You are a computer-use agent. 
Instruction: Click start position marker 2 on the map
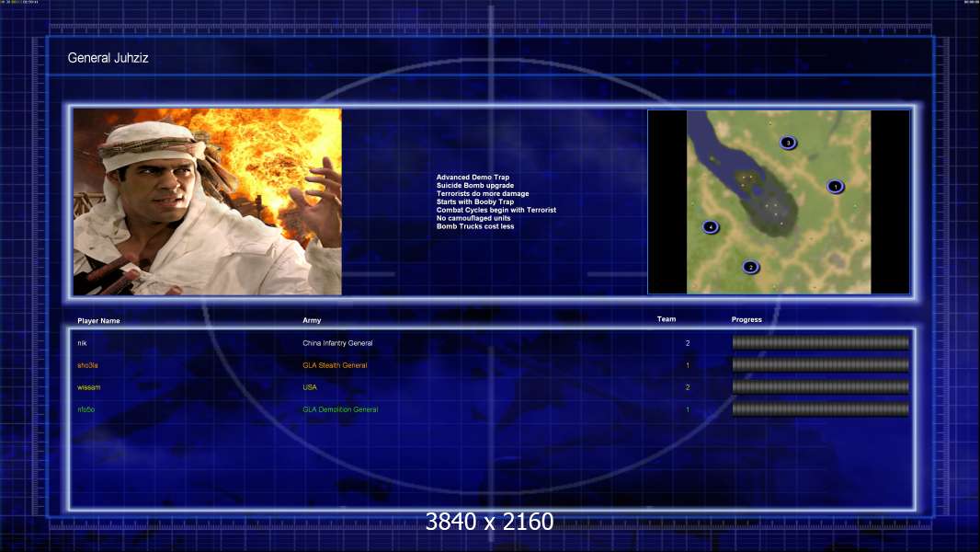[x=750, y=267]
